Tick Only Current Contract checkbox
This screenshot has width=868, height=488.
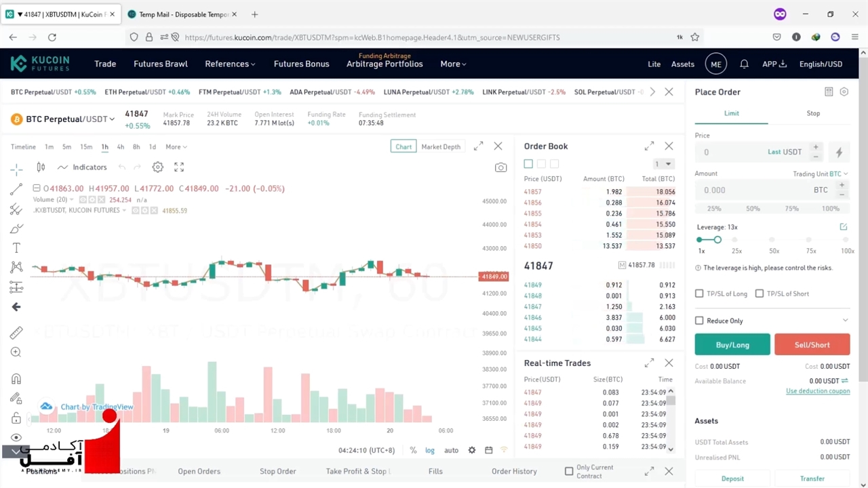click(569, 471)
